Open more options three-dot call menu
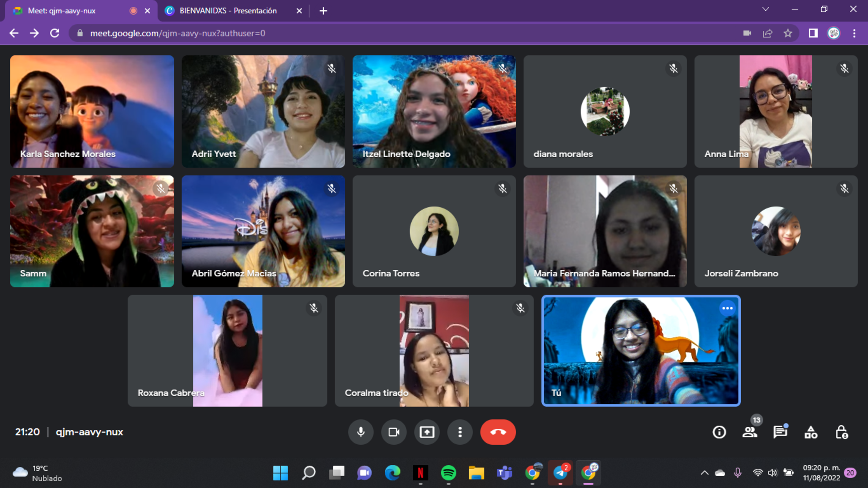 [460, 432]
